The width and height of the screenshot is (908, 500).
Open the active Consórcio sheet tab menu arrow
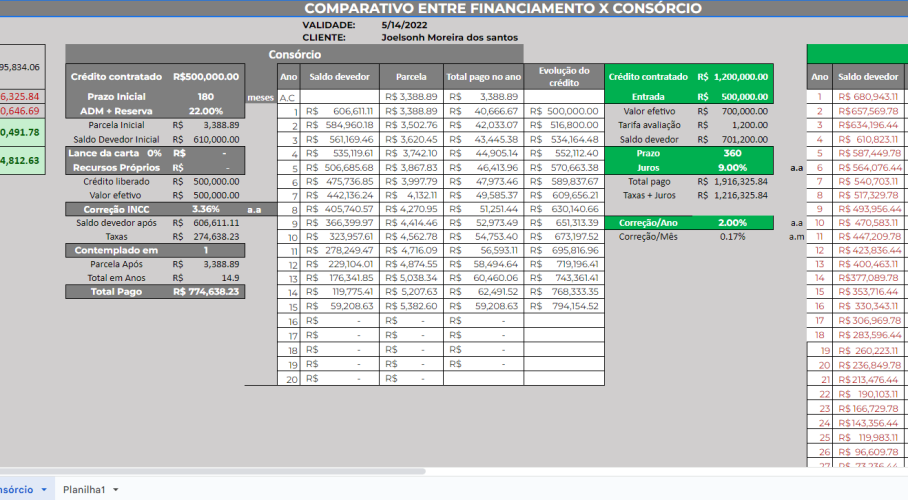[43, 489]
